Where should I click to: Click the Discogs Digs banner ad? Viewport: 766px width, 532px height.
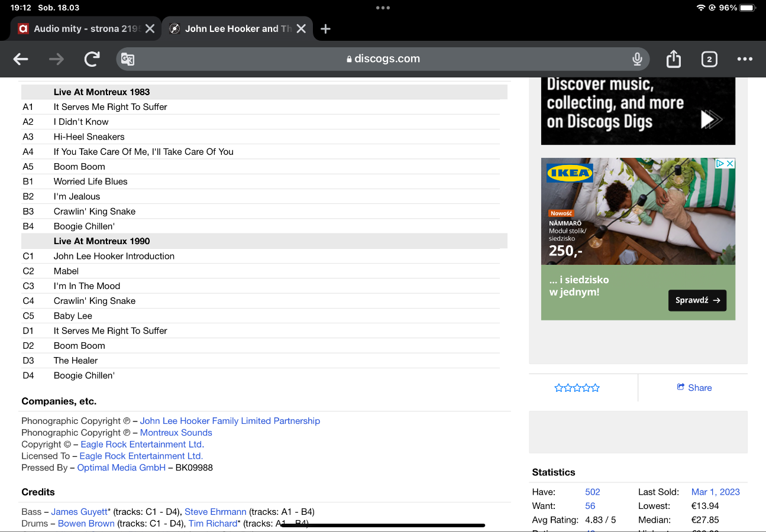pos(638,111)
